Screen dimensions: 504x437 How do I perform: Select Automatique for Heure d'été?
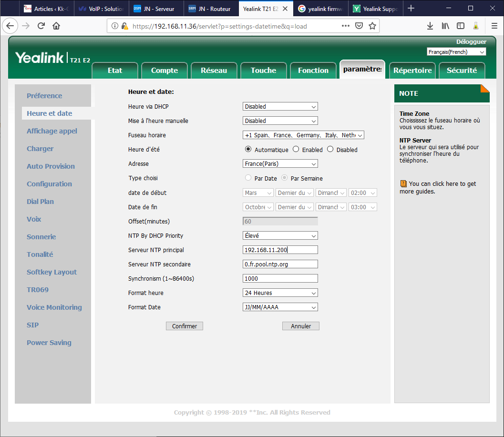coord(248,149)
